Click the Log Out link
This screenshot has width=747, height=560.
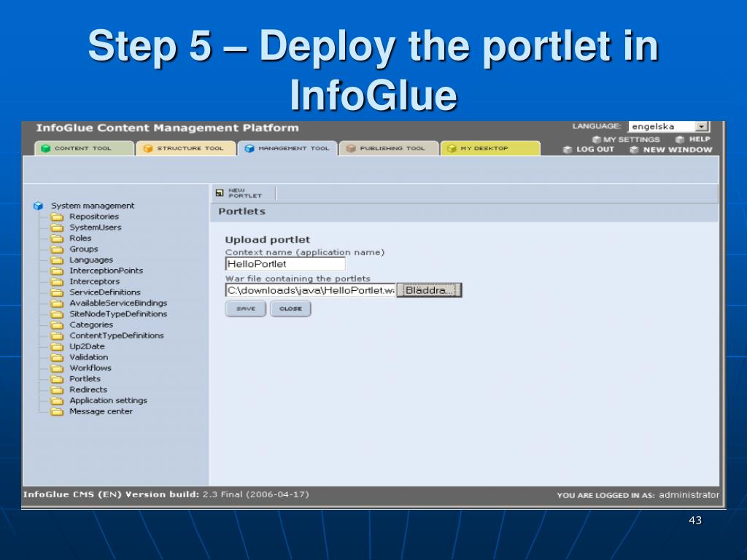(x=595, y=149)
